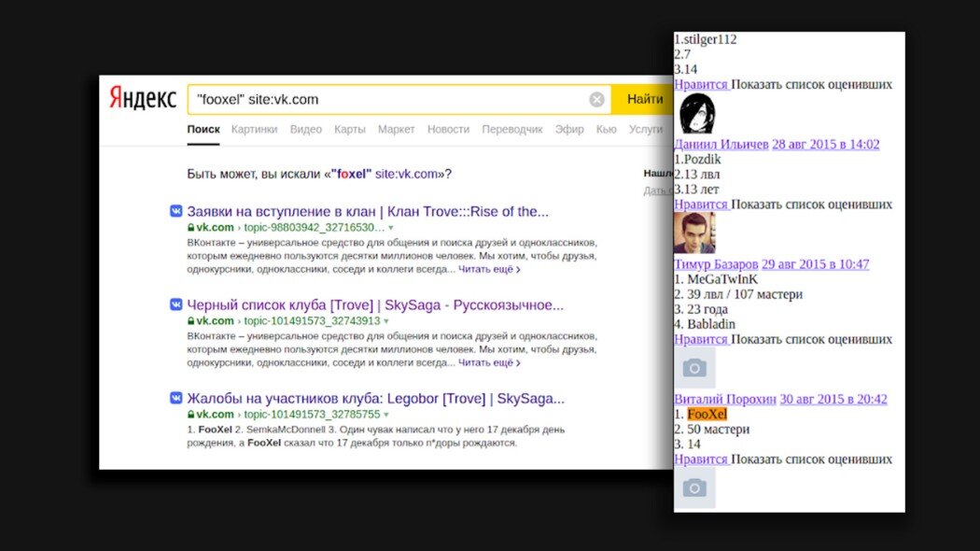Viewport: 980px width, 551px height.
Task: Open result Черный список клуба [Trove]
Action: point(375,305)
